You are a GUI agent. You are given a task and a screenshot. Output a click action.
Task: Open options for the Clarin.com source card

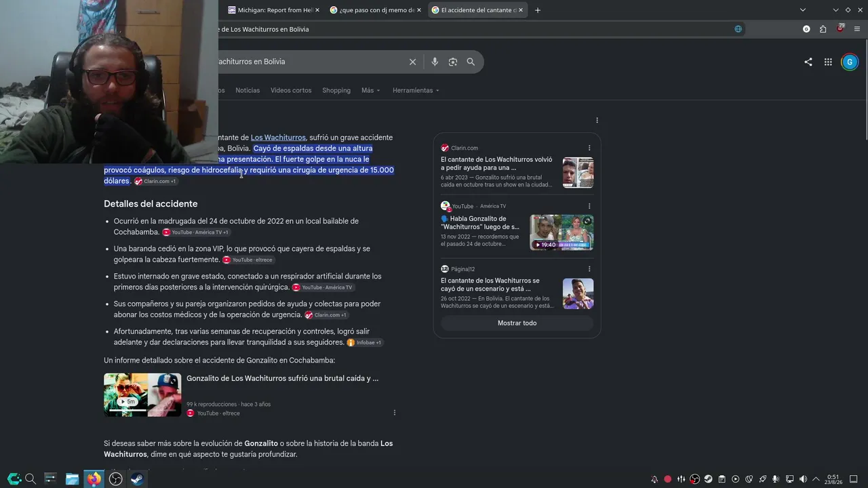coord(589,148)
